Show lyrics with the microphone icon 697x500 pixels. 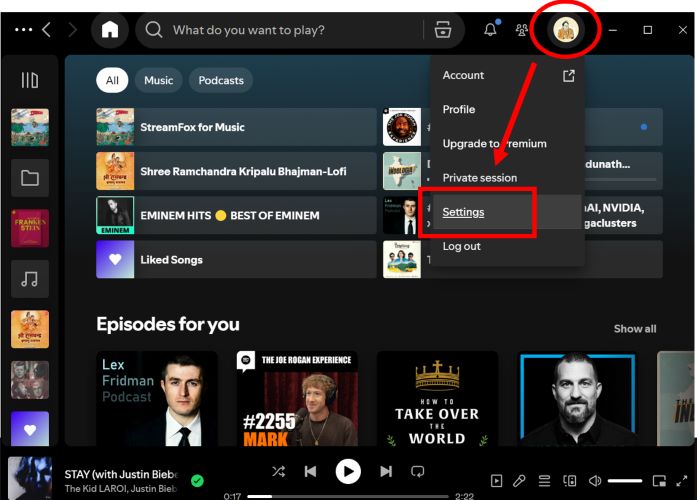(519, 480)
